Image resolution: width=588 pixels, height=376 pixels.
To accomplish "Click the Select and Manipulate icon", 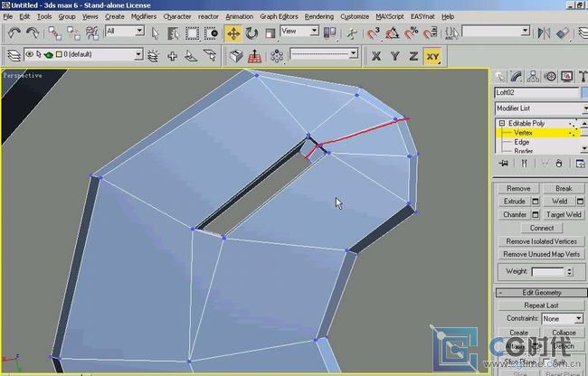I will click(352, 33).
